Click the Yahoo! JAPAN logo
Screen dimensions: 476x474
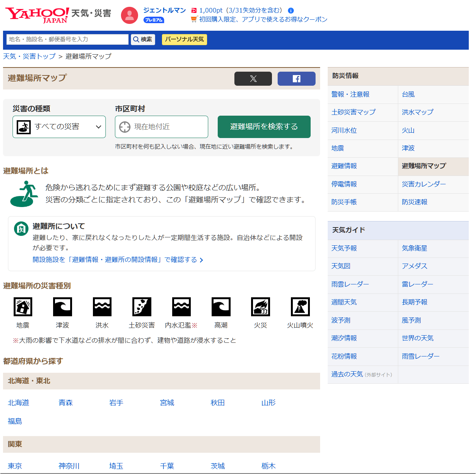37,15
